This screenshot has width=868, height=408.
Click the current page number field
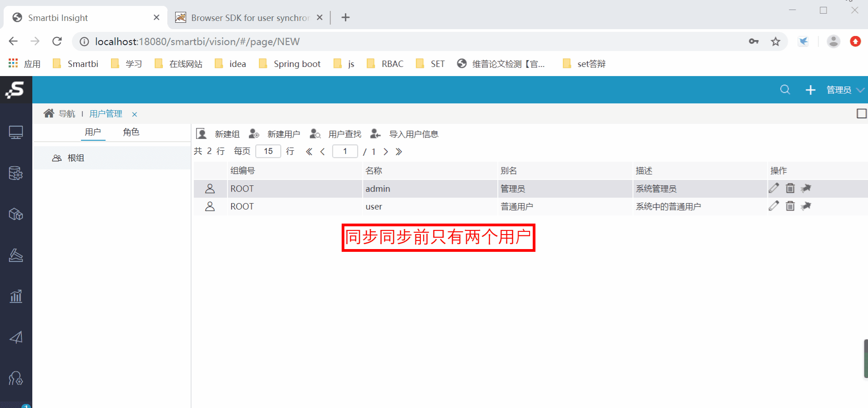(345, 151)
